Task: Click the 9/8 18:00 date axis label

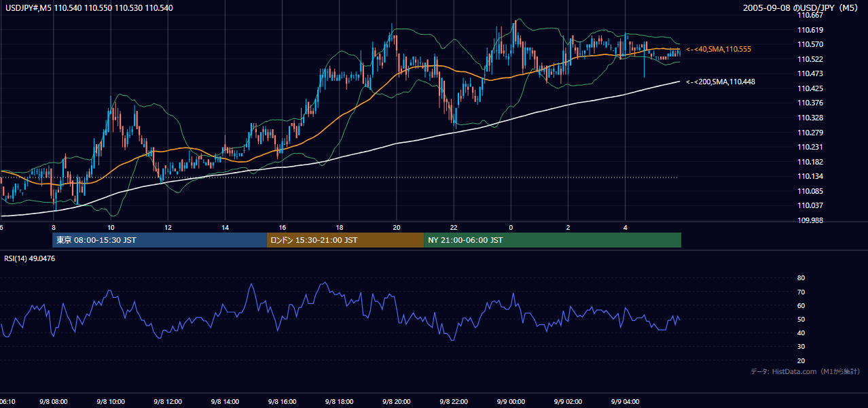Action: coord(339,402)
